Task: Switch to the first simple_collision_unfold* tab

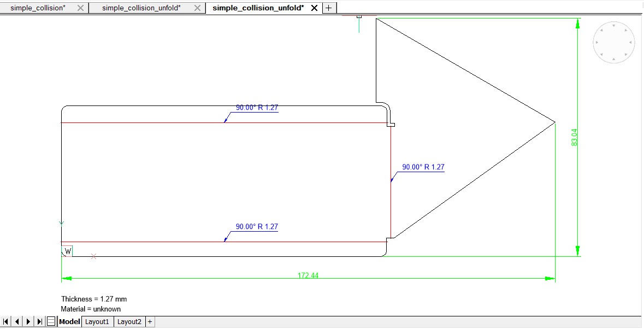Action: [141, 8]
